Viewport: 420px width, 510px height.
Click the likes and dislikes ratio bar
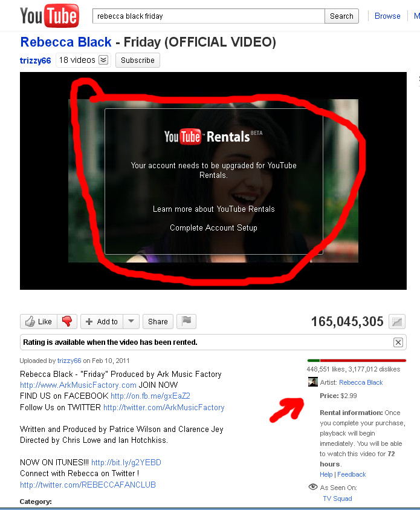357,361
